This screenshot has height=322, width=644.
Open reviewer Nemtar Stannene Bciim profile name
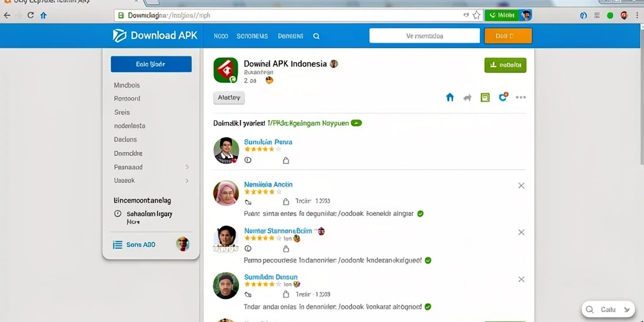(x=278, y=231)
